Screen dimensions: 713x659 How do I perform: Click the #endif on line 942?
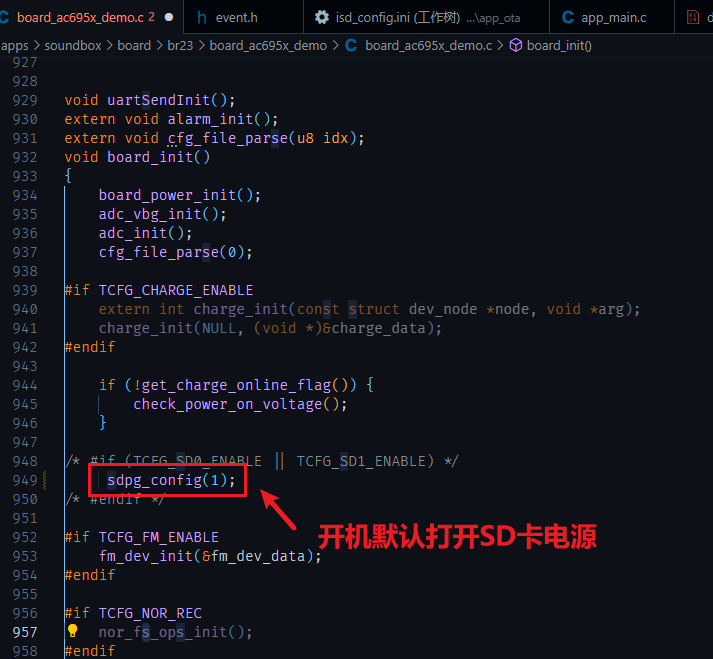(90, 347)
